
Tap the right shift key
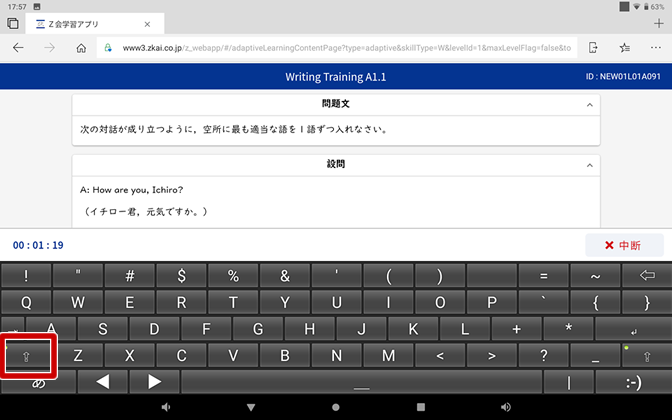[x=647, y=356]
